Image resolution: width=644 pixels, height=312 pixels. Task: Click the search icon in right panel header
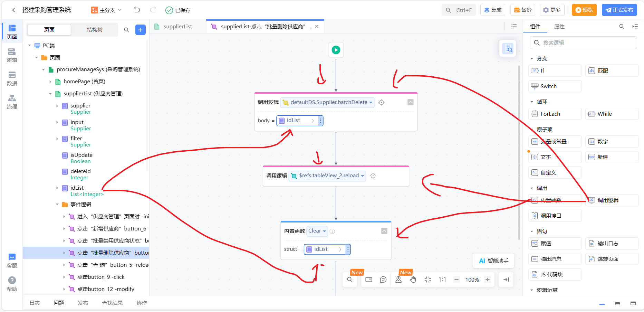(622, 26)
